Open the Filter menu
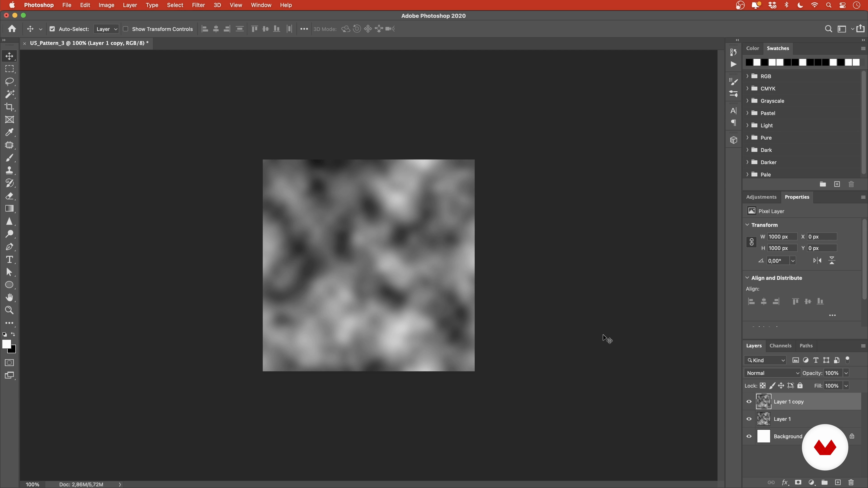The image size is (868, 488). tap(198, 5)
